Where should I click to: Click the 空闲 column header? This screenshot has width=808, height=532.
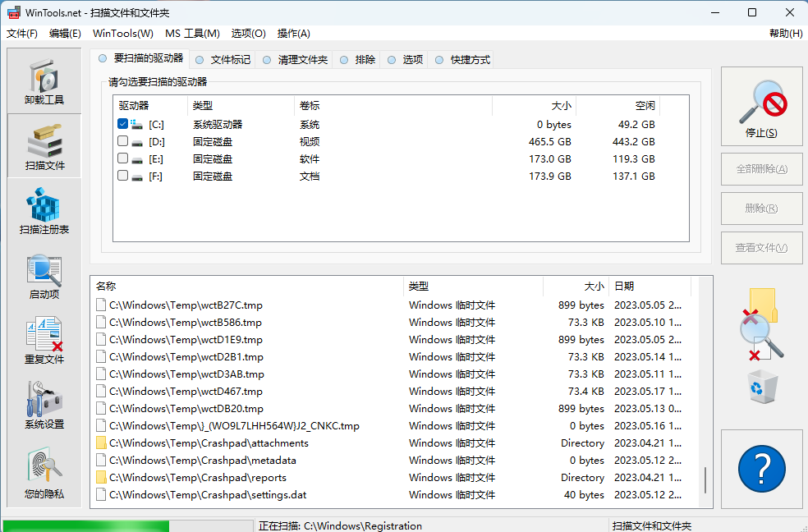coord(617,106)
